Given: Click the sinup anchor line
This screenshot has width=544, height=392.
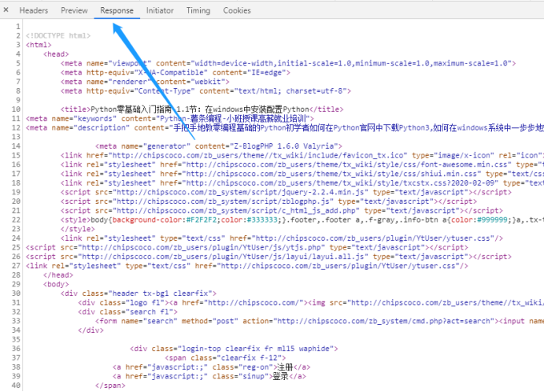Looking at the screenshot, I should [x=210, y=376].
